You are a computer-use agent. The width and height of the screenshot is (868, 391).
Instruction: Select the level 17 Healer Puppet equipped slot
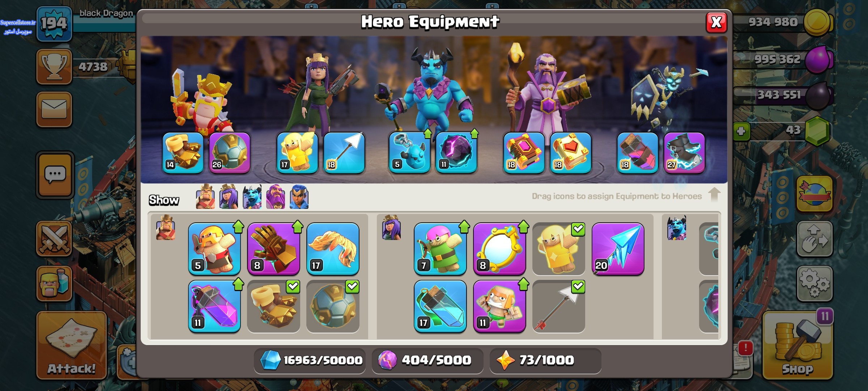pos(297,153)
